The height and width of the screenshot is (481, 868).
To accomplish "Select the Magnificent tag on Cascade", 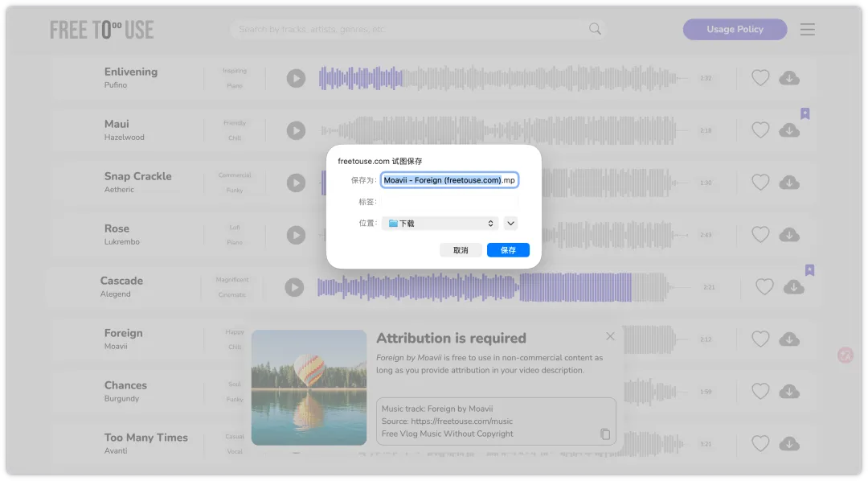I will 232,280.
